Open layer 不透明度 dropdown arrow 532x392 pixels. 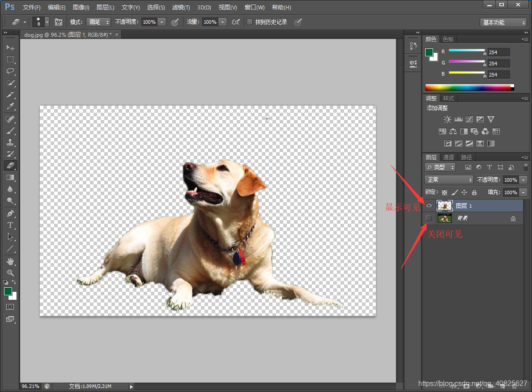[x=523, y=179]
